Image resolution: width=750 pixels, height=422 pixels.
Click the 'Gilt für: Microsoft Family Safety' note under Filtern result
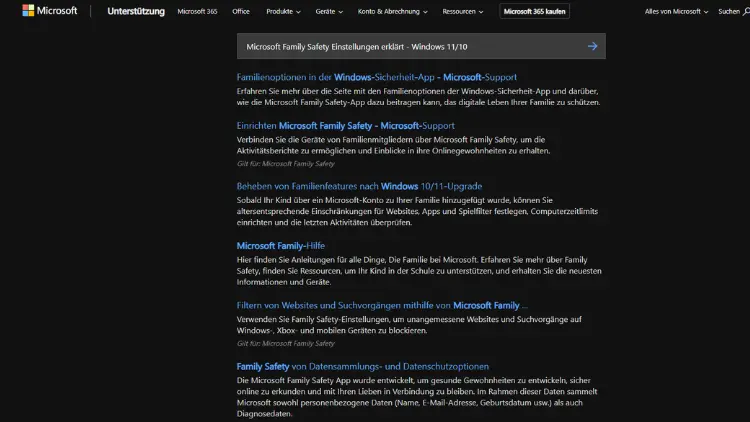(x=286, y=344)
